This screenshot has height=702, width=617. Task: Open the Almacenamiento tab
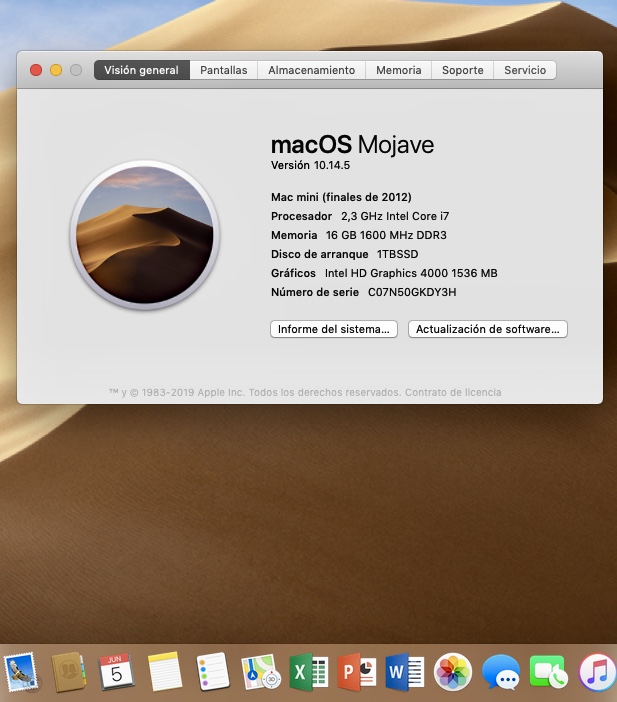point(312,70)
